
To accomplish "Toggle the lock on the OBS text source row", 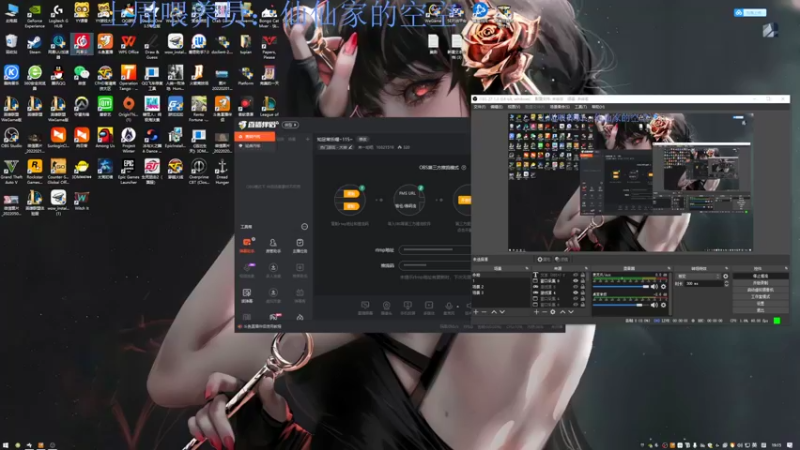I will [x=583, y=275].
